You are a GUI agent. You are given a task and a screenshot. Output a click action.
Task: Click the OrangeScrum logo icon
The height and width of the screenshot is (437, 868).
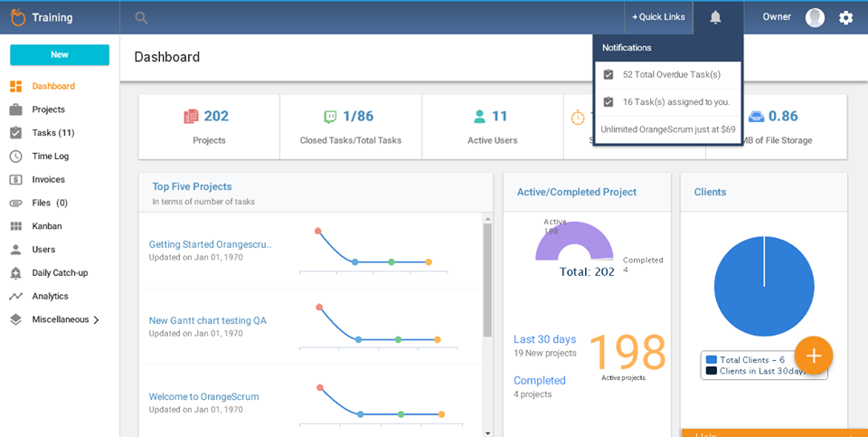[x=17, y=17]
